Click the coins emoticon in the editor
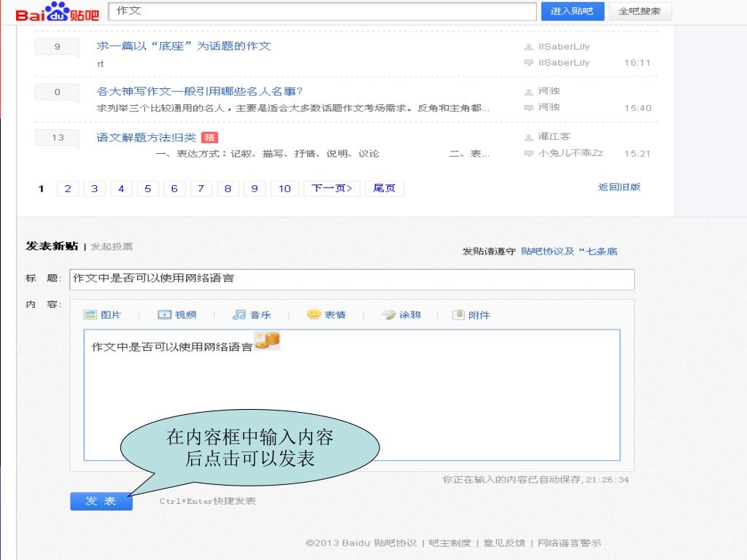 pyautogui.click(x=267, y=341)
